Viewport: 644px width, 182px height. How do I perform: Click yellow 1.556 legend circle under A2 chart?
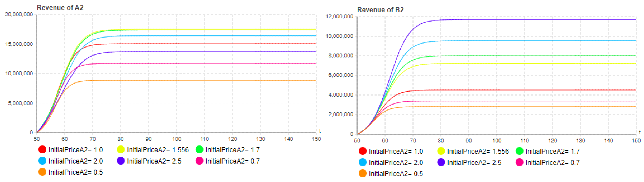point(121,150)
